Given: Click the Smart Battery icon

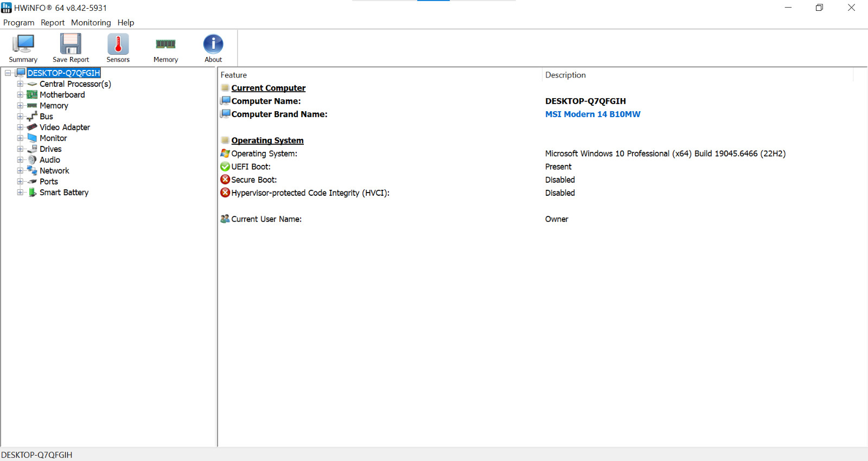Looking at the screenshot, I should click(32, 193).
